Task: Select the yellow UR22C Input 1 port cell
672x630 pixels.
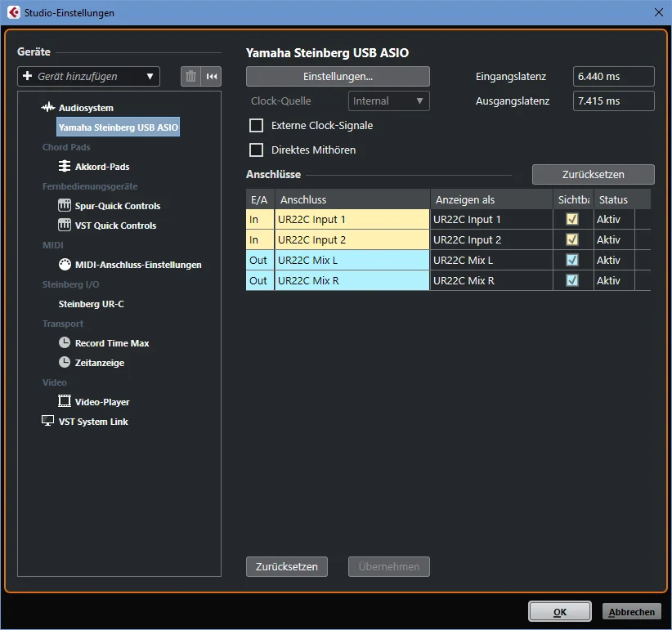Action: coord(352,219)
